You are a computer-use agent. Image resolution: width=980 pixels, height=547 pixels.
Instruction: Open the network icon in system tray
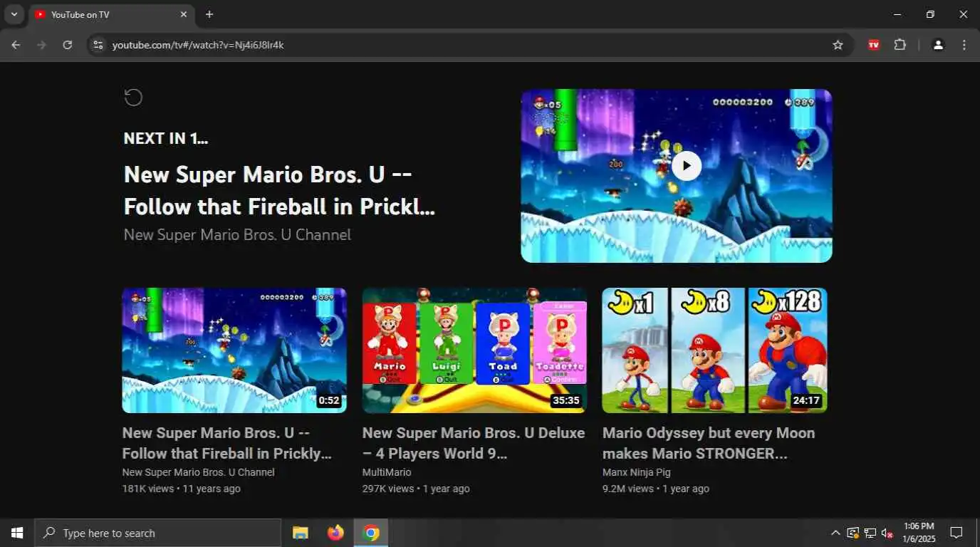pos(870,533)
